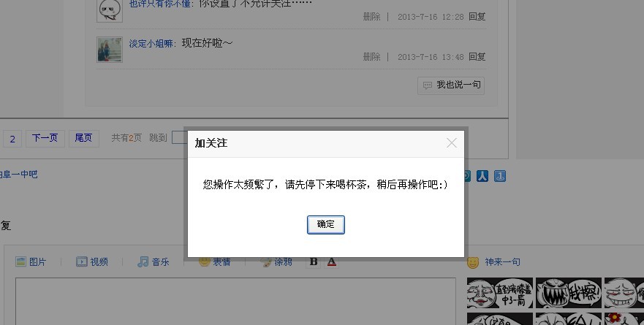Select the 我擦 meme sticker
Image resolution: width=644 pixels, height=325 pixels.
[569, 293]
